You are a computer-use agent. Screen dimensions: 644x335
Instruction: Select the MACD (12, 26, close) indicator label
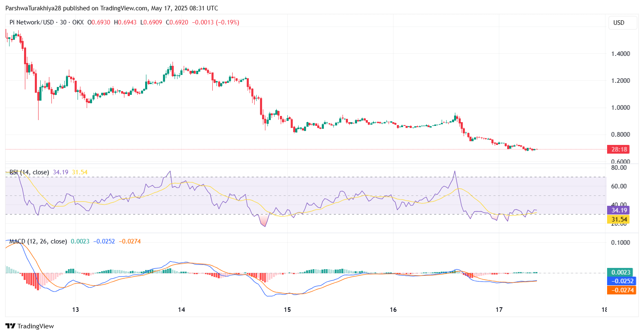pyautogui.click(x=38, y=241)
